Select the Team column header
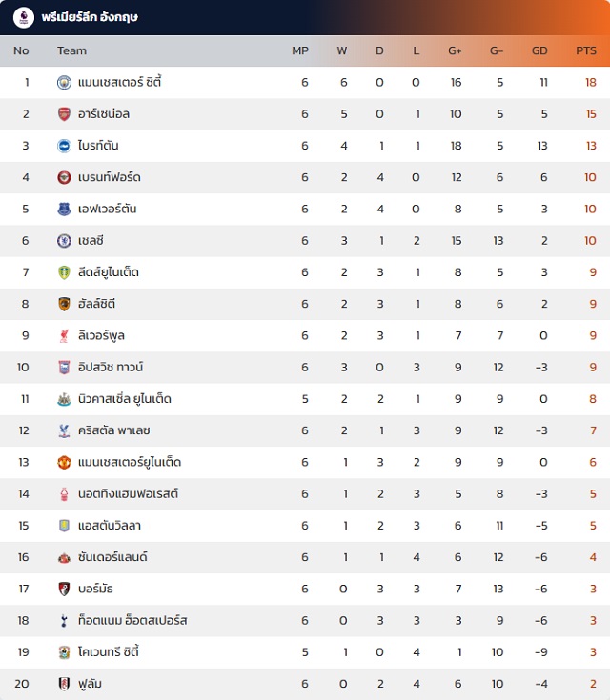The image size is (610, 700). 71,50
